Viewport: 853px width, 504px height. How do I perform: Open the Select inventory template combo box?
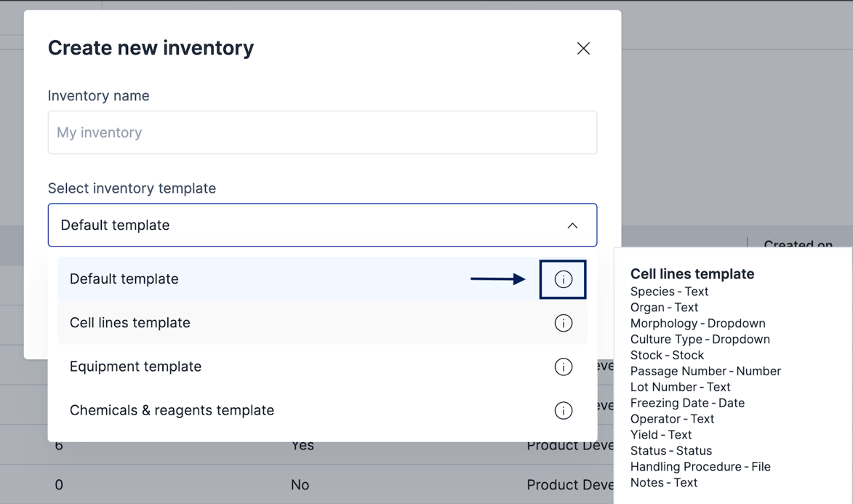coord(322,225)
